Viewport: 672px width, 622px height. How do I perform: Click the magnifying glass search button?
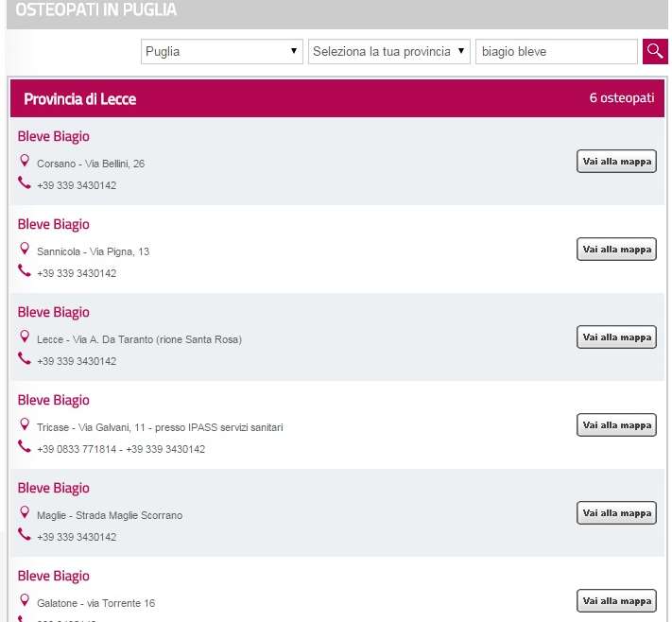(655, 51)
